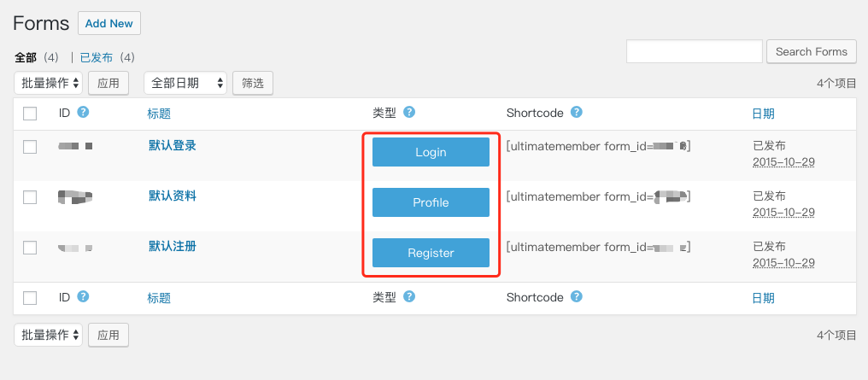The width and height of the screenshot is (868, 380).
Task: Click the Add New button
Action: 108,24
